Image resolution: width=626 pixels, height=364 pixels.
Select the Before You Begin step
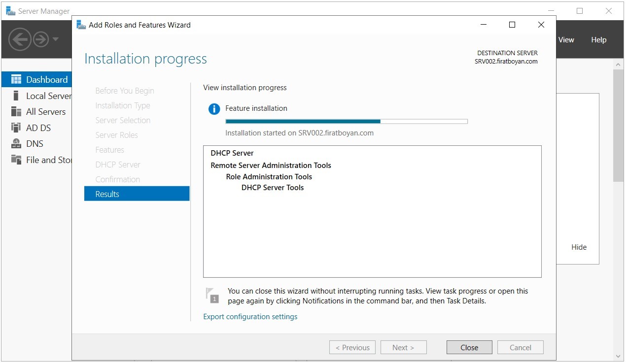tap(125, 91)
